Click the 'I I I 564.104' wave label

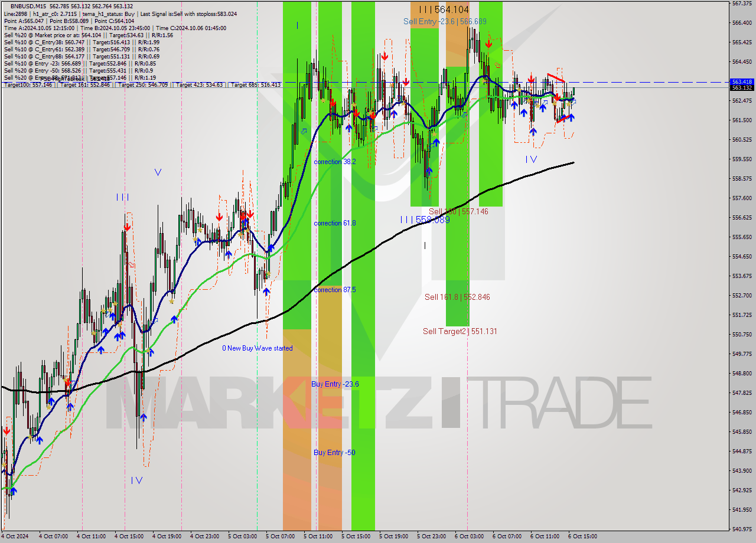(x=444, y=9)
